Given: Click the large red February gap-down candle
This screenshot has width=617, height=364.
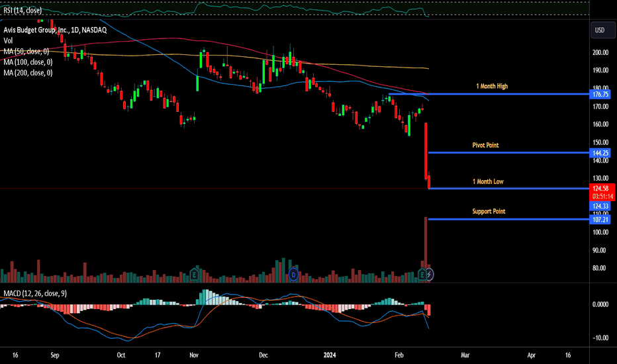Looking at the screenshot, I should pos(426,151).
